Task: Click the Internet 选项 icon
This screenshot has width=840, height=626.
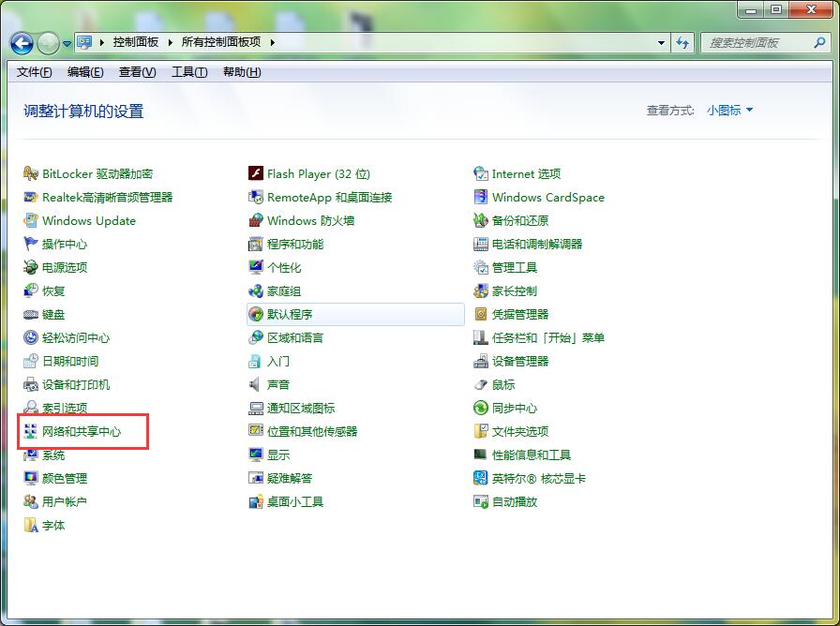Action: click(x=481, y=173)
